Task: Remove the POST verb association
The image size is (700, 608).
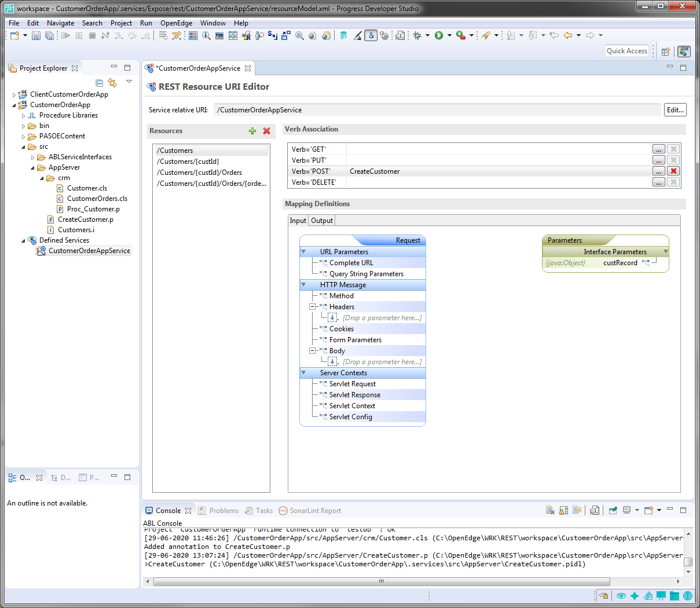Action: [x=673, y=171]
